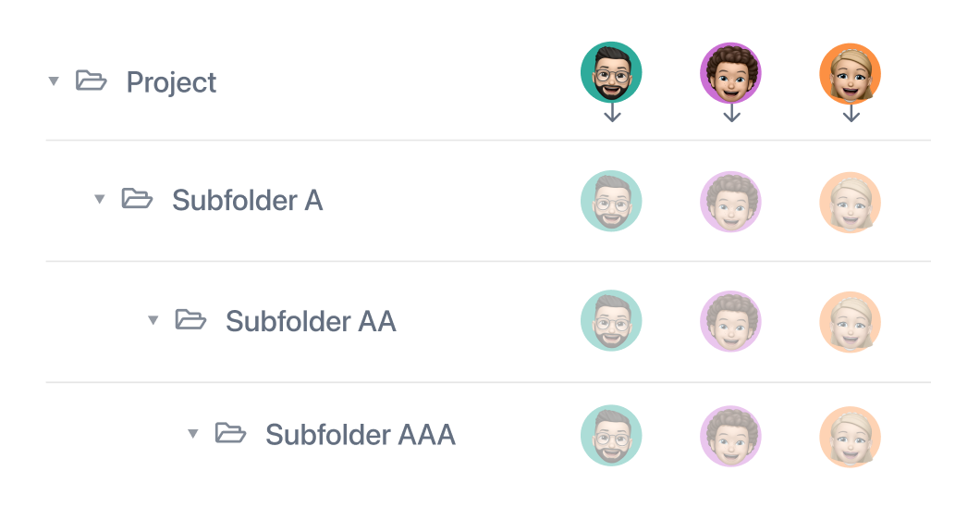This screenshot has height=508, width=980.
Task: Click the Subfolder AA folder icon
Action: tap(190, 319)
